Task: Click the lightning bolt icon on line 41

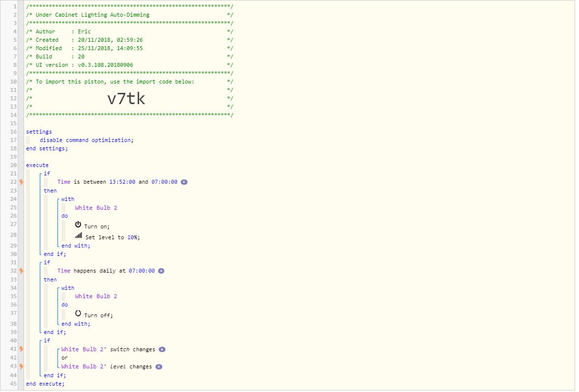Action: (x=22, y=349)
